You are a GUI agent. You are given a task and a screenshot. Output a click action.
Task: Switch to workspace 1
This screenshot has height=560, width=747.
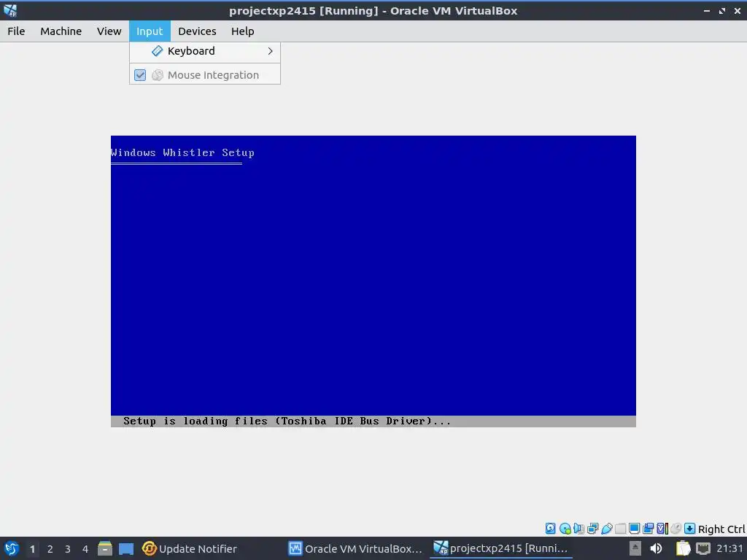point(32,549)
